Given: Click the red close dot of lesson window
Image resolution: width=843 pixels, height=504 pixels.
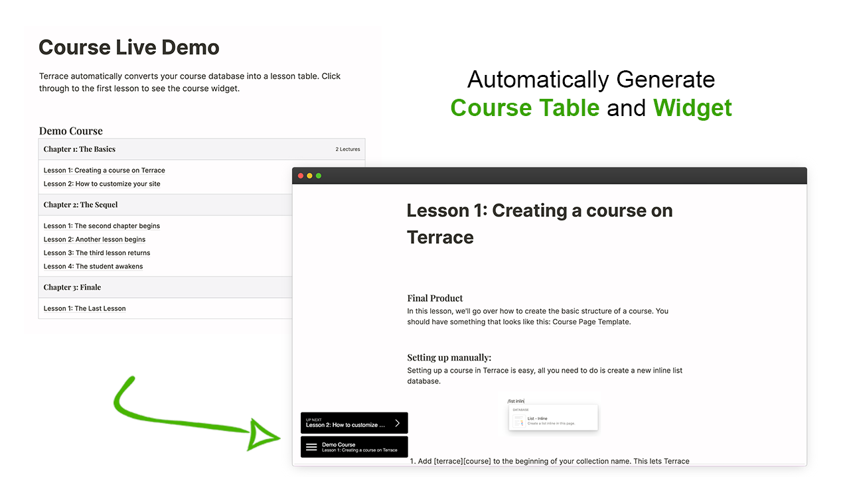Looking at the screenshot, I should (301, 176).
